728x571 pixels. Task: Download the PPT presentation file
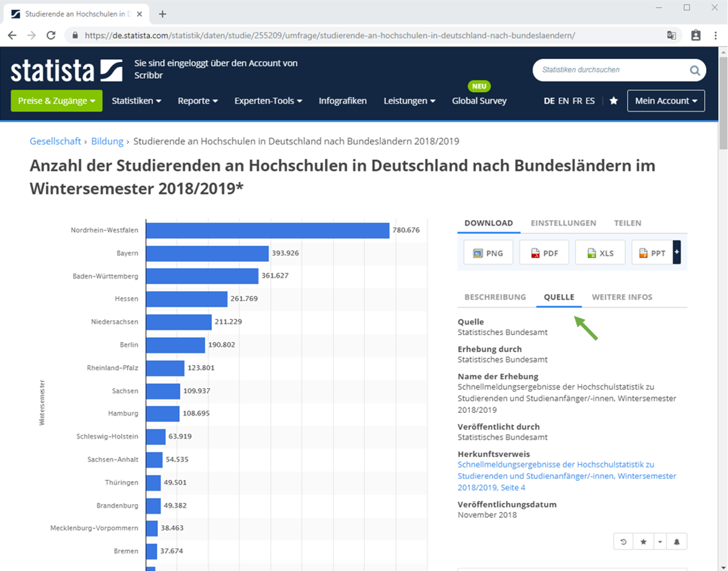point(652,253)
